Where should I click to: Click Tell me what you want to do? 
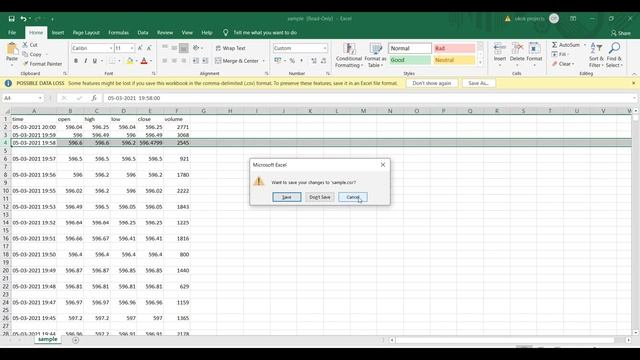point(265,33)
